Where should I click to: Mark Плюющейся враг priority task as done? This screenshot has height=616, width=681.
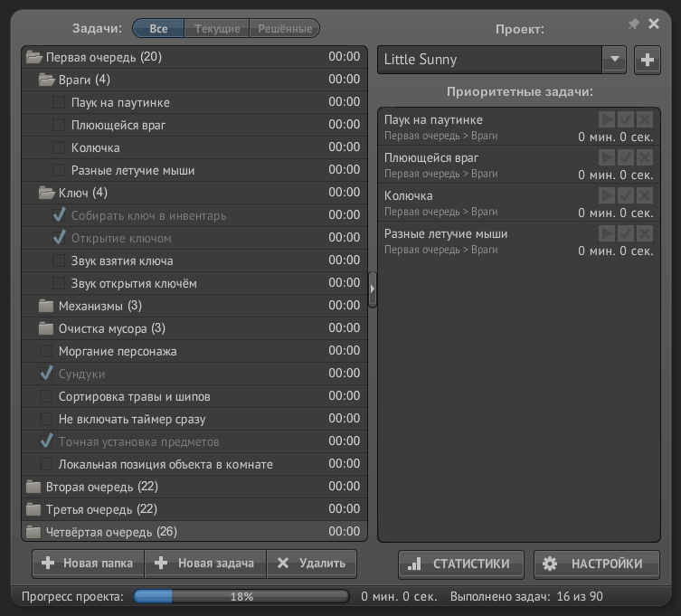click(626, 157)
